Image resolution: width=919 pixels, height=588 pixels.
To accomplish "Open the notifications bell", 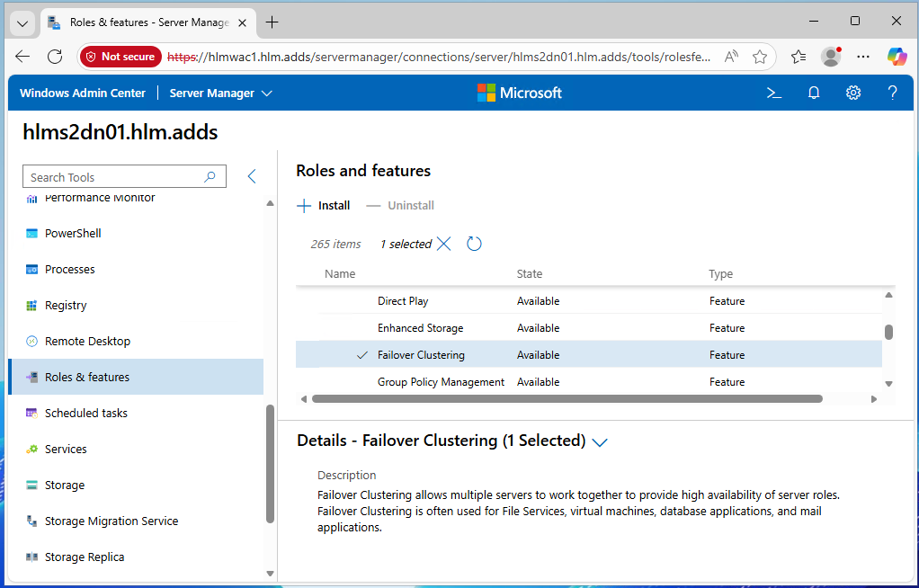I will coord(814,93).
